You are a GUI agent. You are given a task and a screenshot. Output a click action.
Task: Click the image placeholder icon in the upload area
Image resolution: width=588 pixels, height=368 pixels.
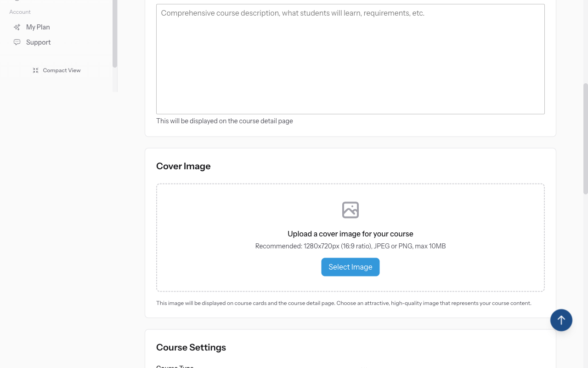click(x=350, y=210)
